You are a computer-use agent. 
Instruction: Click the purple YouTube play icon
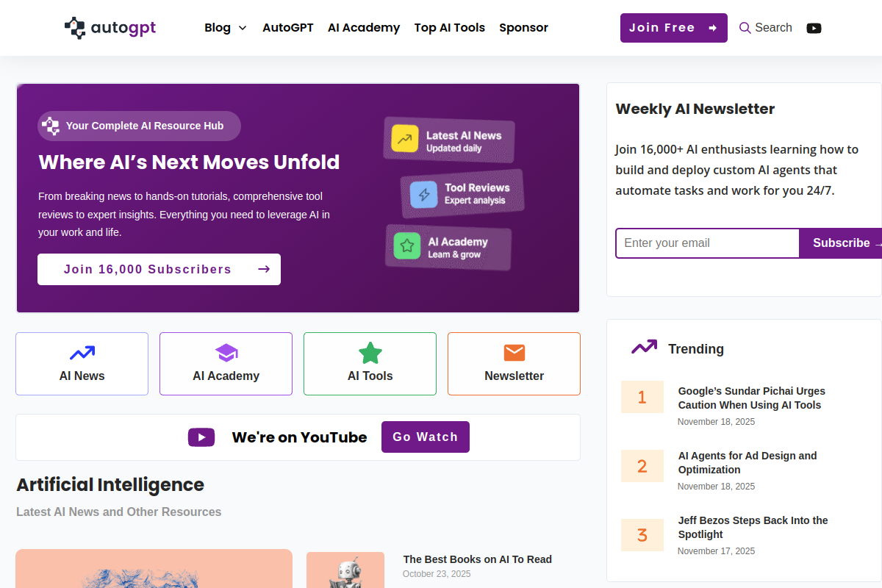201,437
